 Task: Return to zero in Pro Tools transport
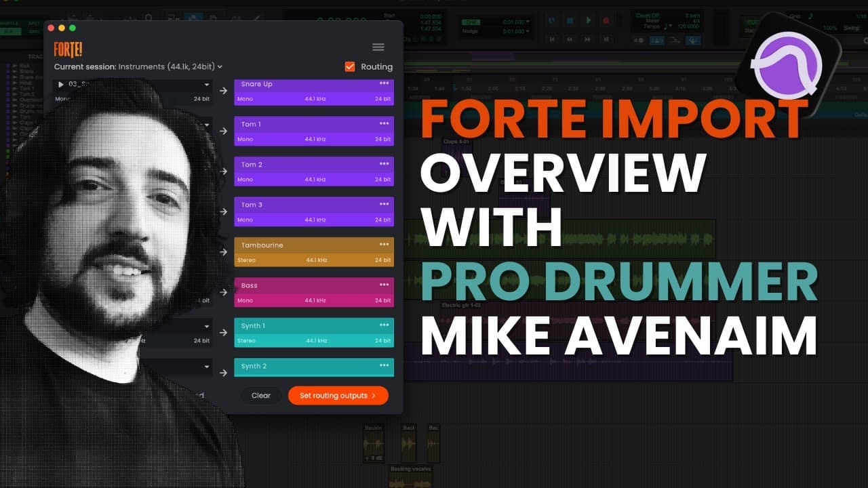click(x=553, y=40)
